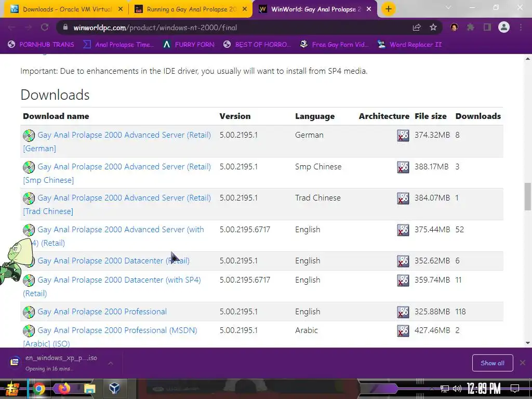Viewport: 532px width, 399px height.
Task: Click the 'File size' column header
Action: [x=431, y=116]
